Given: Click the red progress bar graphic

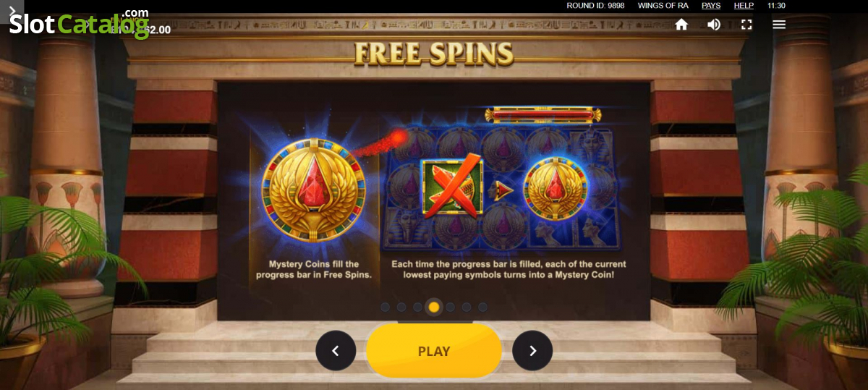Looking at the screenshot, I should tap(542, 114).
